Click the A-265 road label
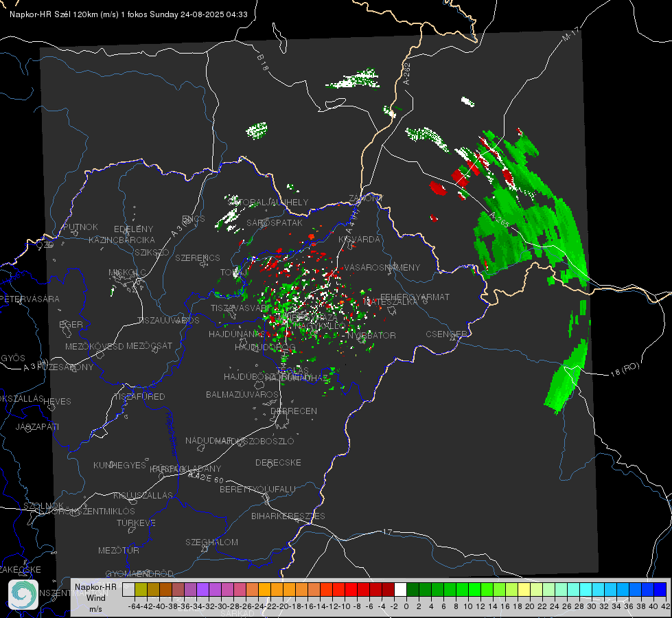This screenshot has height=618, width=672. pos(499,220)
